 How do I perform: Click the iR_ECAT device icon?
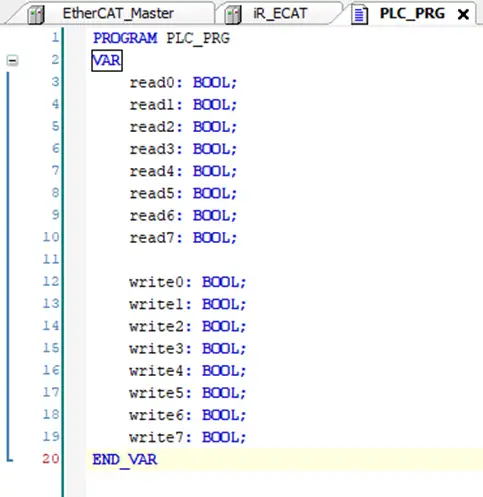(x=233, y=15)
